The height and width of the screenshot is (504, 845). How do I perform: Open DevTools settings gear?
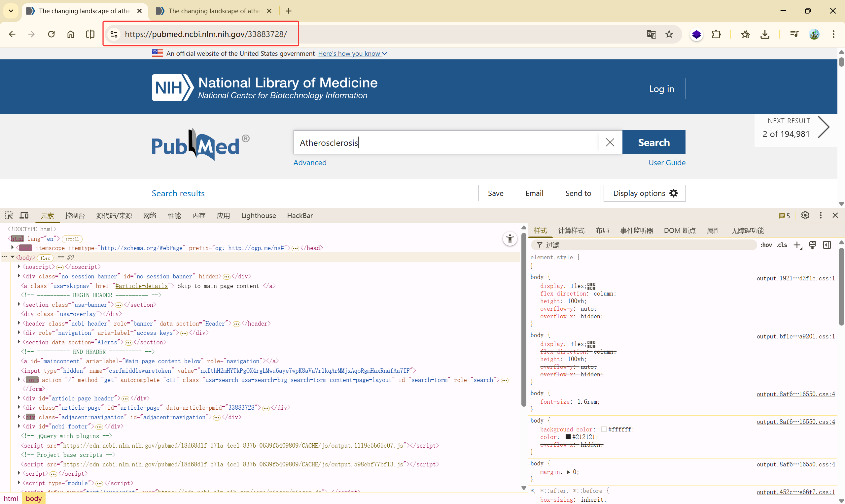[x=805, y=215]
